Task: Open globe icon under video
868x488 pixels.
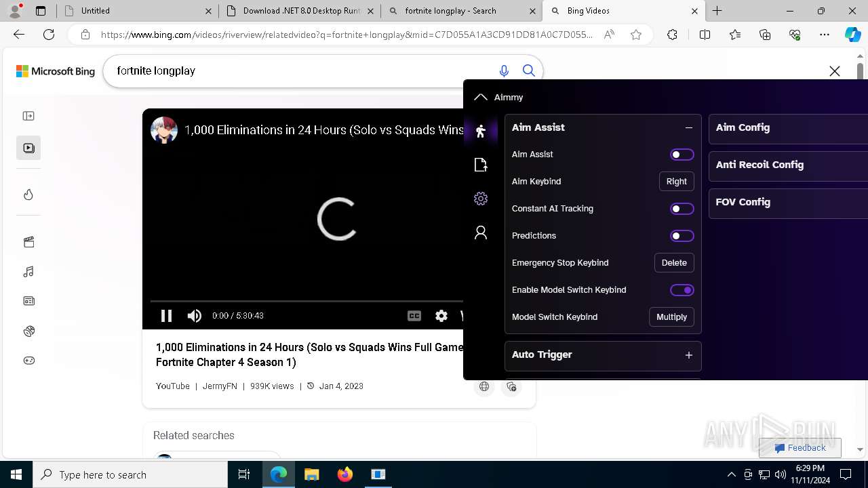Action: 484,386
